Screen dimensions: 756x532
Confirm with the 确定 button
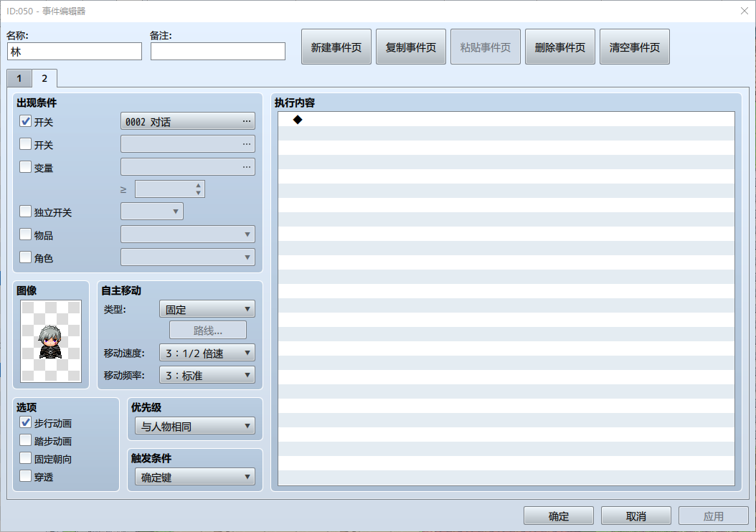(x=558, y=516)
